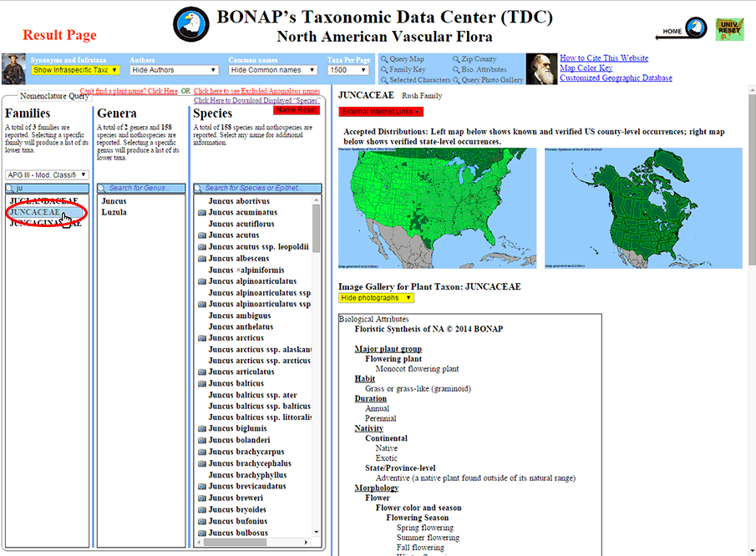The height and width of the screenshot is (556, 756).
Task: Open Show Infraspecific Taxa dropdown
Action: click(74, 70)
